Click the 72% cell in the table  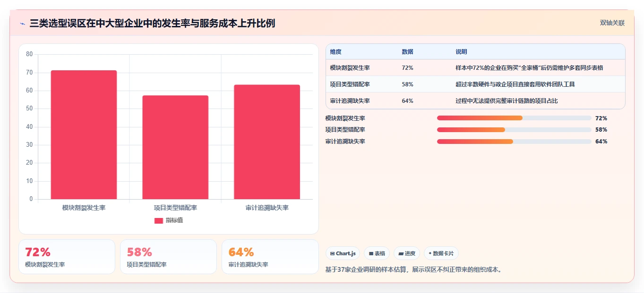pos(408,68)
